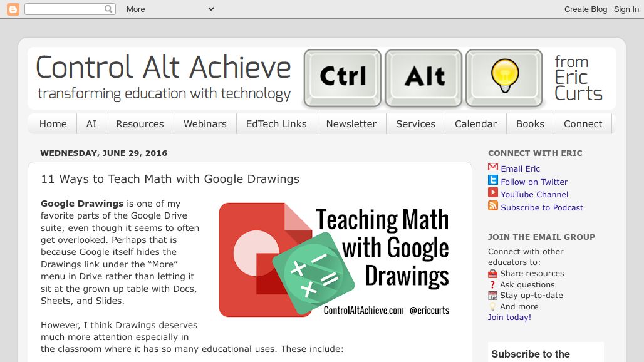
Task: Click the from Eric Curts header text
Action: (578, 78)
